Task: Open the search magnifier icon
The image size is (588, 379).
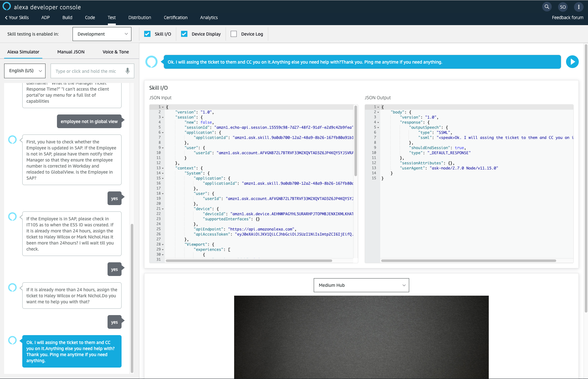Action: pos(547,7)
